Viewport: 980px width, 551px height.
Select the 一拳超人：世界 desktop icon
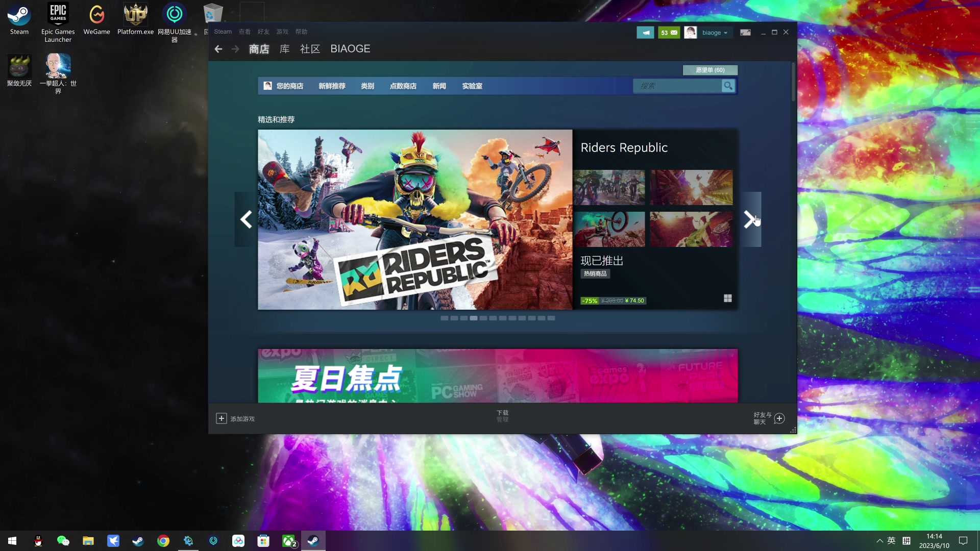58,74
